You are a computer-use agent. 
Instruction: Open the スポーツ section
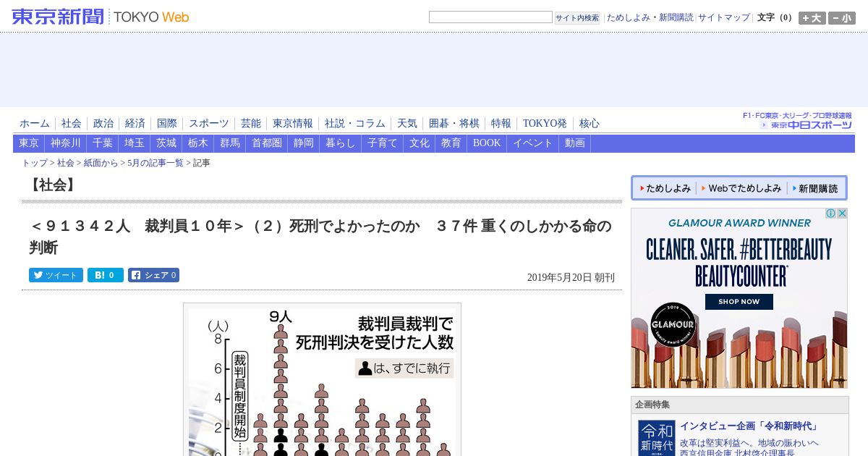[209, 124]
